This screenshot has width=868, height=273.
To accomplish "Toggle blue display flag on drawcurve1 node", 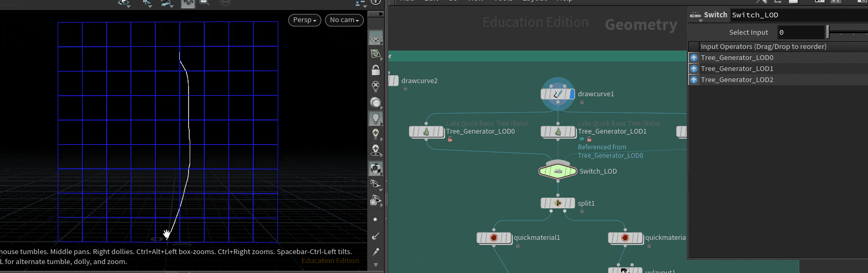I will pos(572,94).
